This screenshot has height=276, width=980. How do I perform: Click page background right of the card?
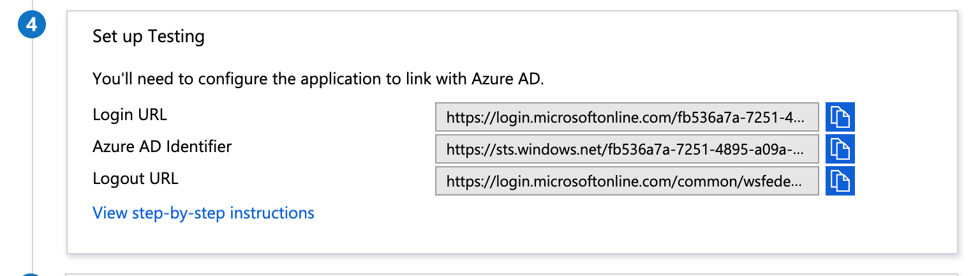pyautogui.click(x=969, y=128)
